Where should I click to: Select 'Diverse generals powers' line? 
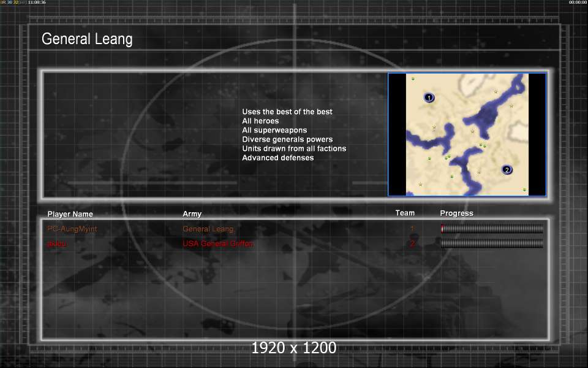288,139
